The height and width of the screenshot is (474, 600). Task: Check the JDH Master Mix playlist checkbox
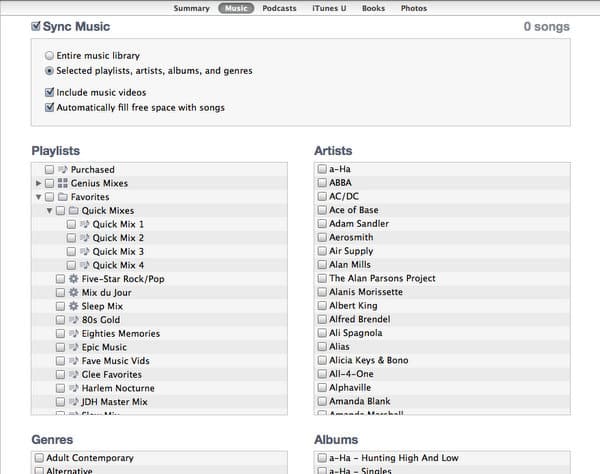60,402
